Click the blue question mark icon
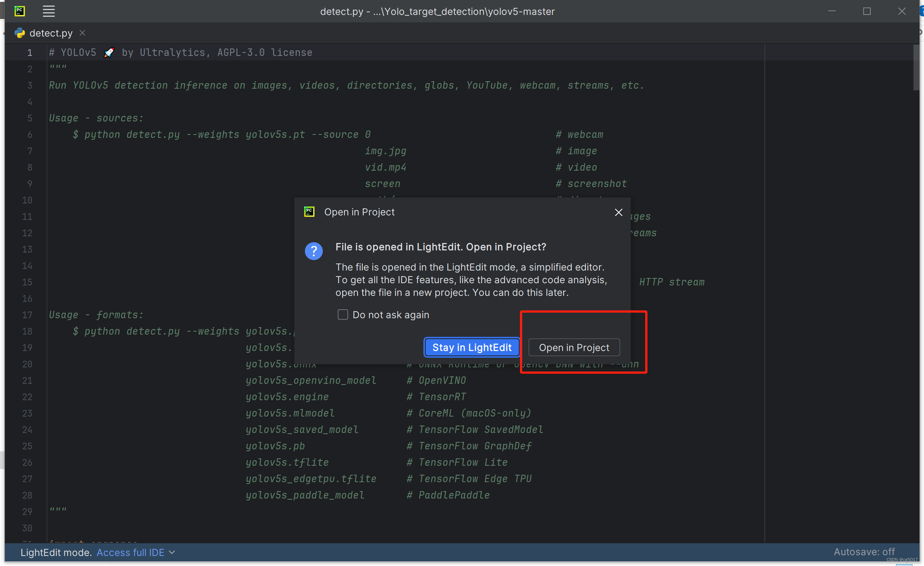The height and width of the screenshot is (566, 924). 313,251
